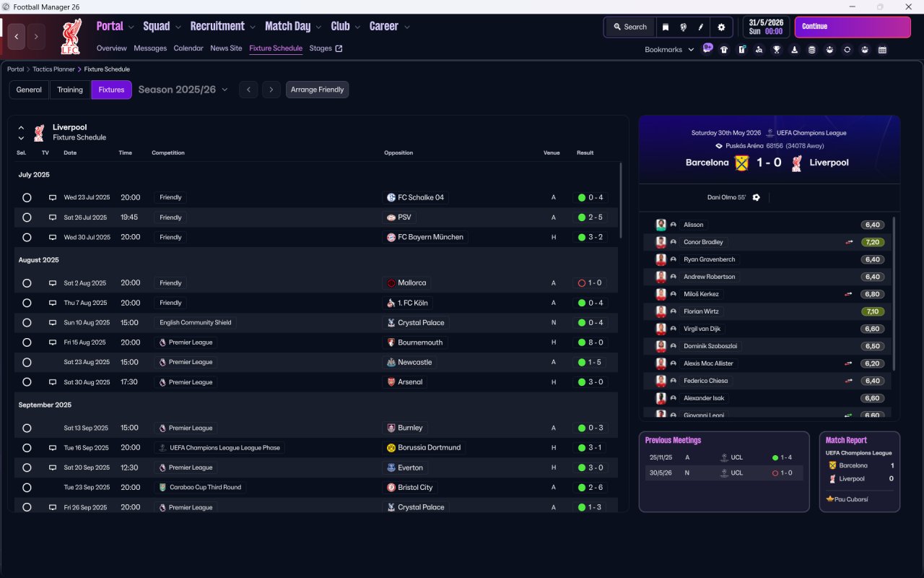
Task: Go to the previous season with the left arrow
Action: (x=248, y=90)
